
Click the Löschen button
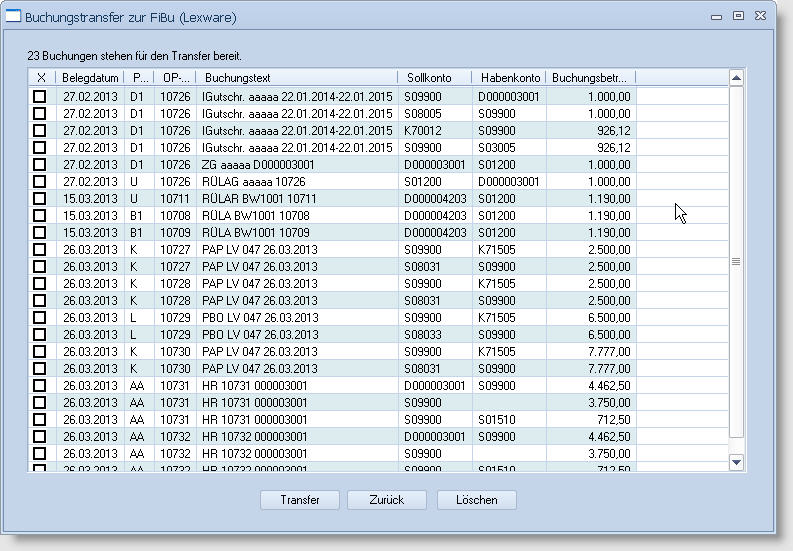coord(476,500)
